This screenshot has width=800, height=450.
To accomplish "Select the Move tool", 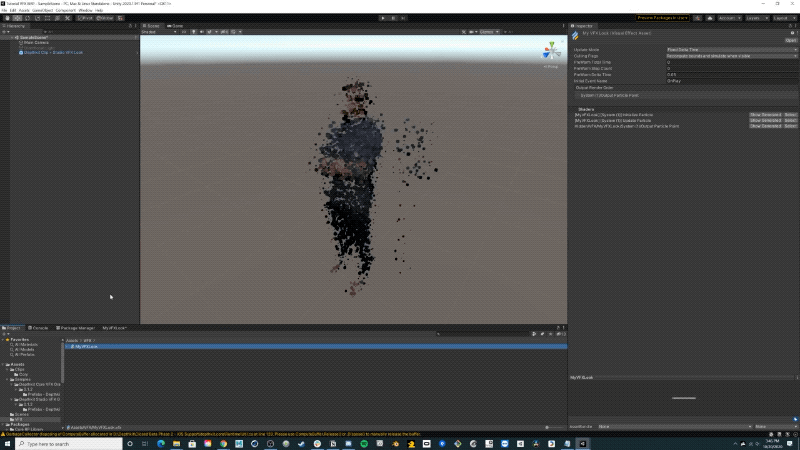I will pos(17,18).
